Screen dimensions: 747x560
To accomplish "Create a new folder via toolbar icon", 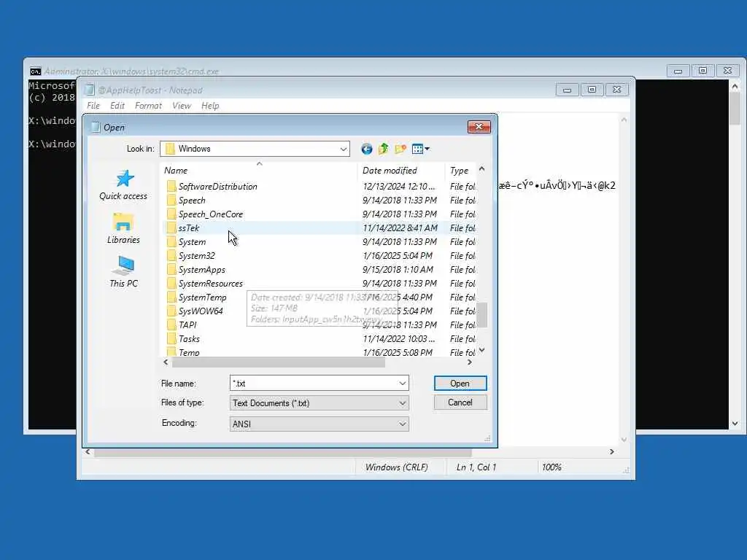I will 400,149.
